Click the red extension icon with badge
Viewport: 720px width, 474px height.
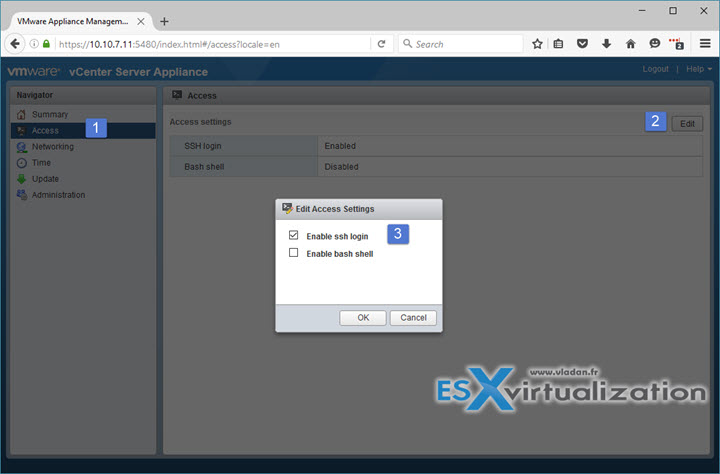pos(677,44)
